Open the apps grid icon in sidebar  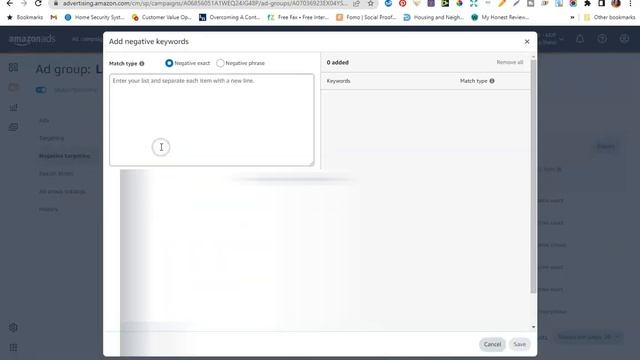point(13,347)
